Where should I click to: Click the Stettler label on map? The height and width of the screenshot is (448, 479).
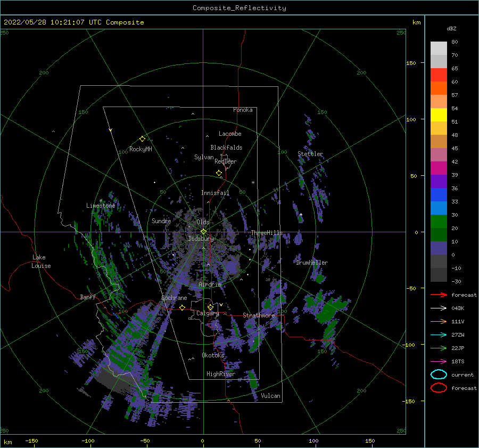[310, 154]
